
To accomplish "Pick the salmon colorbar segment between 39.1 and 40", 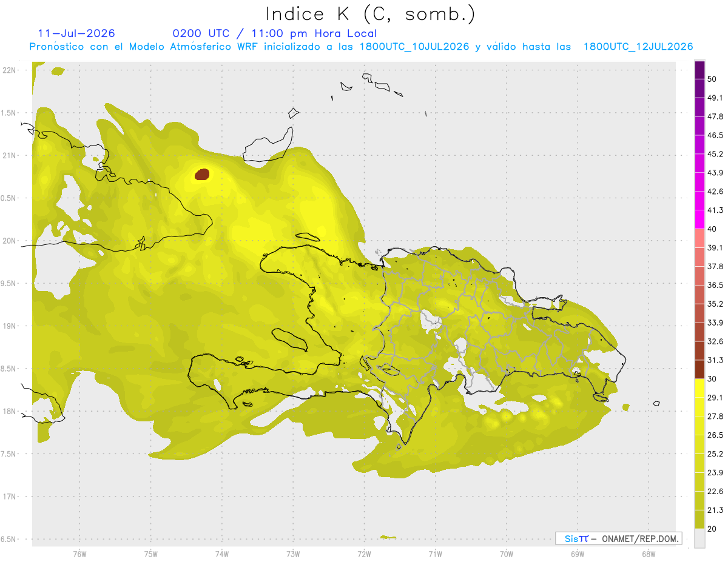I will click(699, 238).
